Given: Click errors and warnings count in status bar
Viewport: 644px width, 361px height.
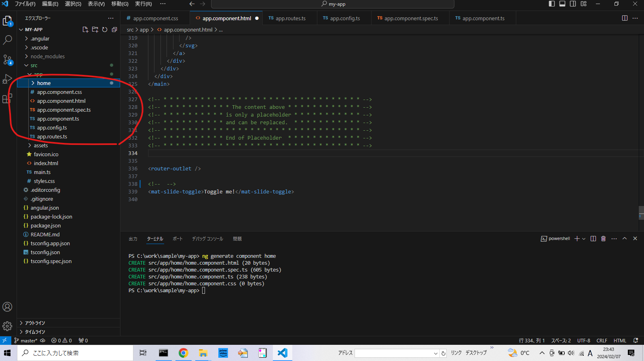Looking at the screenshot, I should click(x=61, y=341).
